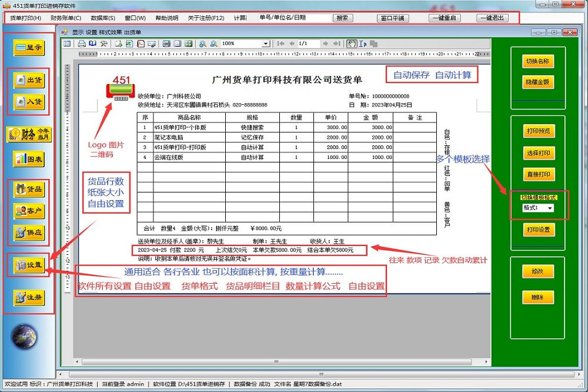Screen dimensions: 588x392
Task: Open the 窗口(W) menu
Action: tap(135, 18)
